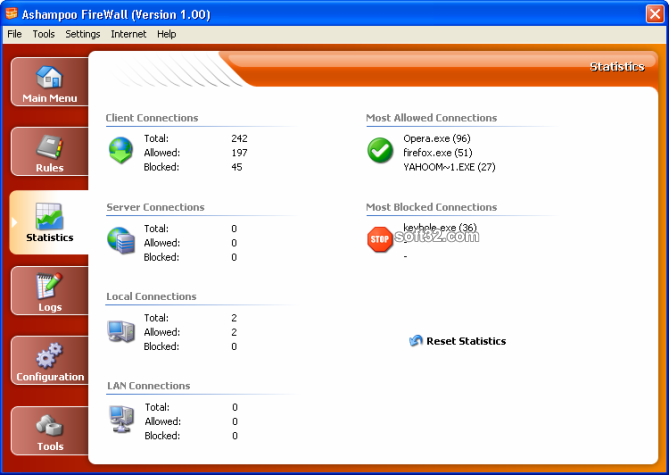Viewport: 669px width, 475px height.
Task: Click the LAN Connections heading
Action: [x=148, y=385]
